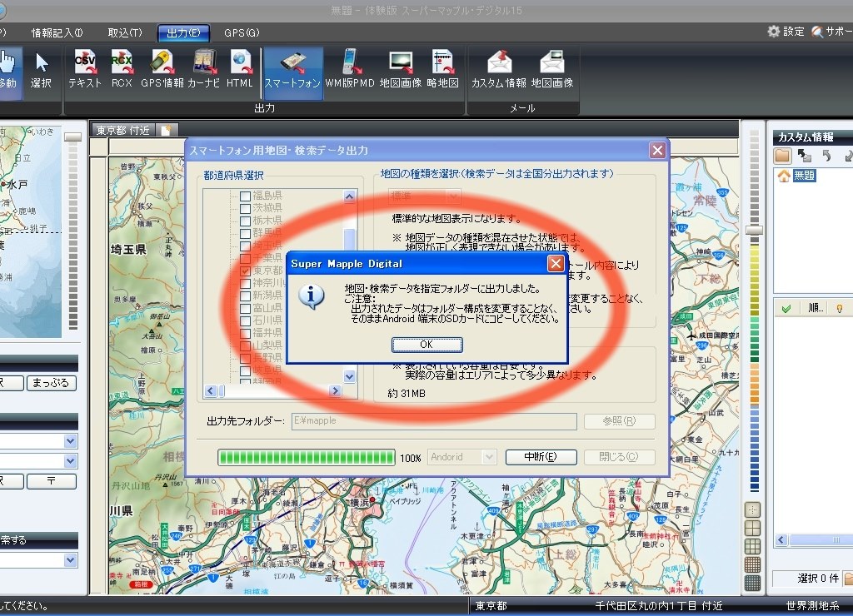The image size is (853, 616).
Task: Click the map zoom scale slider handle
Action: [x=754, y=231]
